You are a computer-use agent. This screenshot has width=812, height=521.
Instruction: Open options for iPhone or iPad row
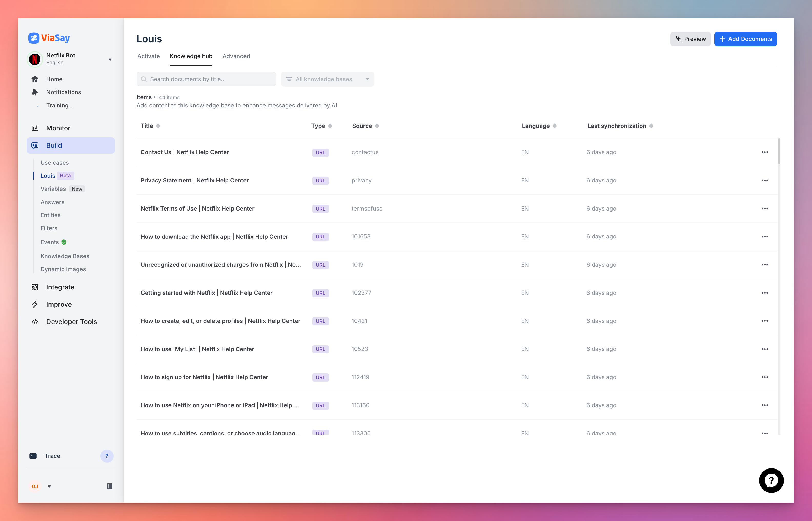pyautogui.click(x=765, y=405)
